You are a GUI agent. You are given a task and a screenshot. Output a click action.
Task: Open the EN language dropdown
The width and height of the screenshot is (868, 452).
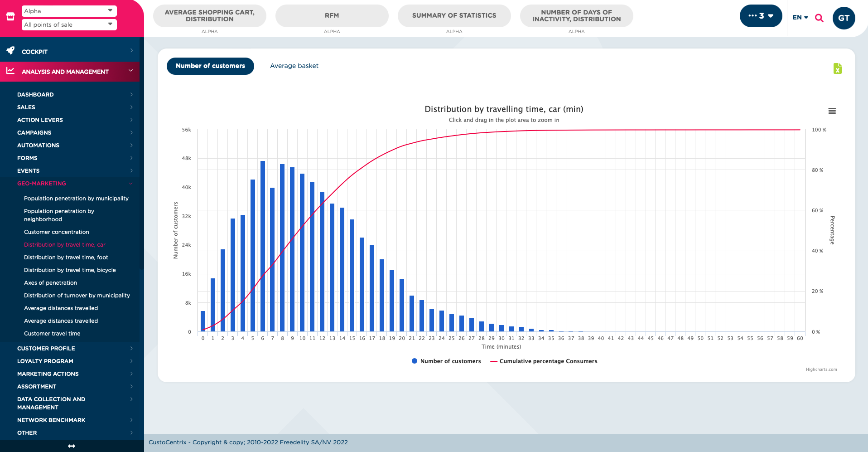(x=800, y=17)
